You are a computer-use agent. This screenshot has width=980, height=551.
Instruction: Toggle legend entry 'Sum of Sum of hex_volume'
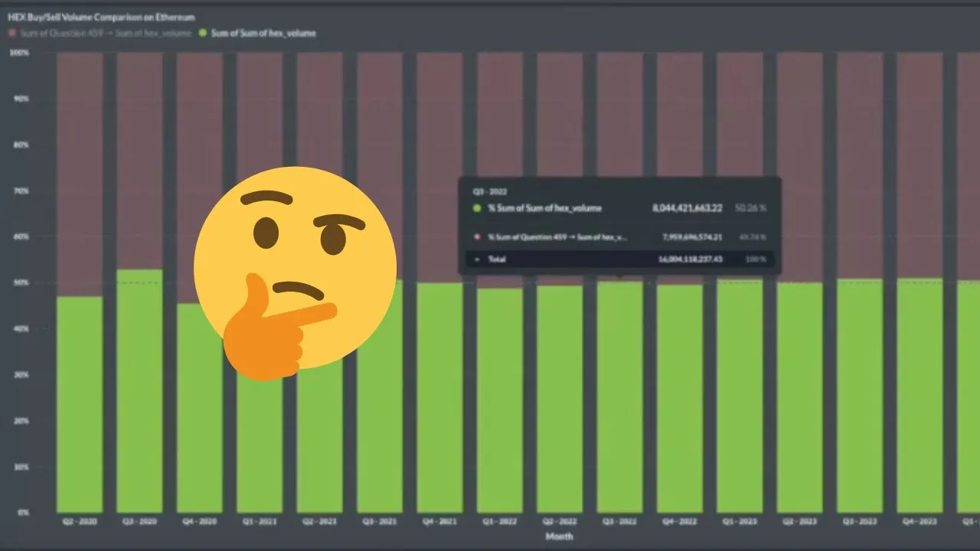point(256,33)
